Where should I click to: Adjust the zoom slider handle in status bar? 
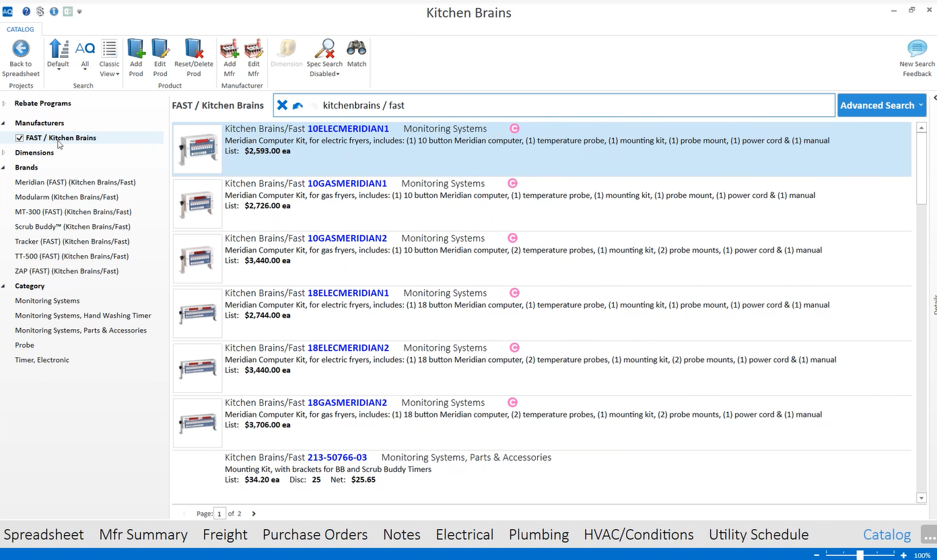[x=860, y=555]
